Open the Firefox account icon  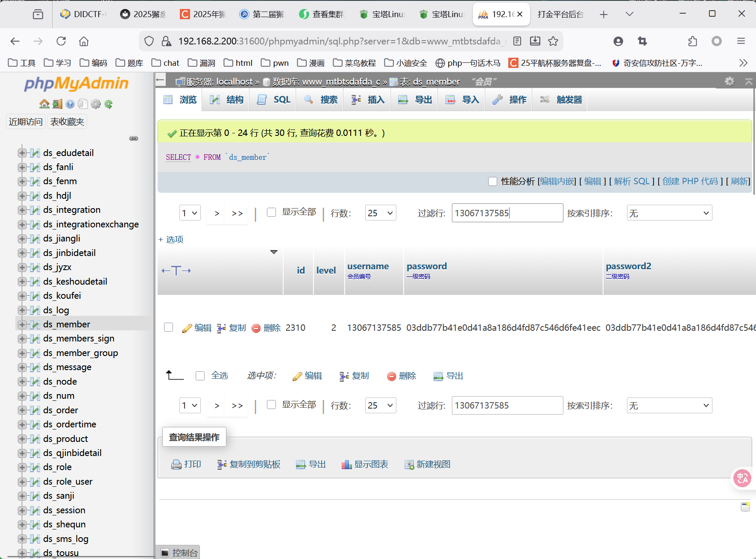(x=618, y=41)
